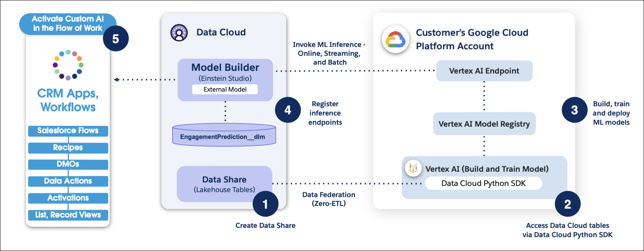Expand the Vertex AI Model Registry node
Image resolution: width=644 pixels, height=251 pixels.
[x=484, y=123]
